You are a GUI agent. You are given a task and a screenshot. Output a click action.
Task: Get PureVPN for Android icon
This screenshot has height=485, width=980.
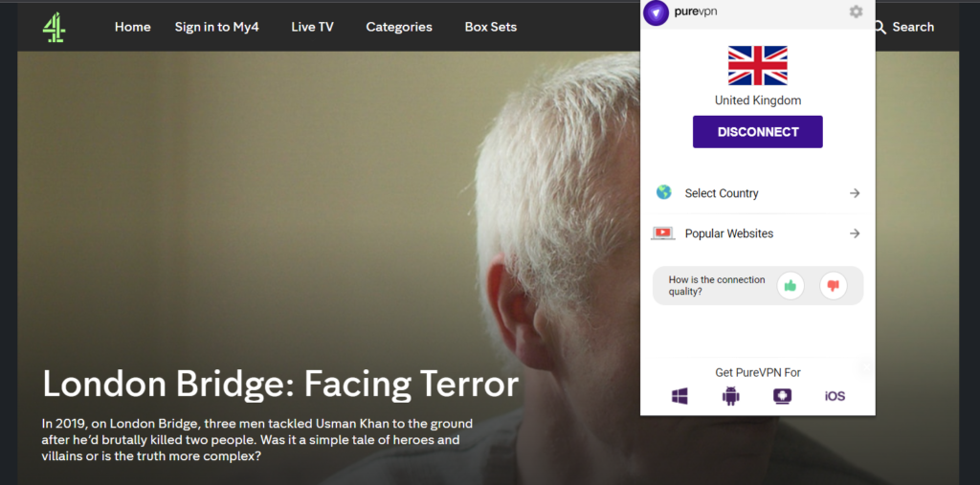[731, 396]
